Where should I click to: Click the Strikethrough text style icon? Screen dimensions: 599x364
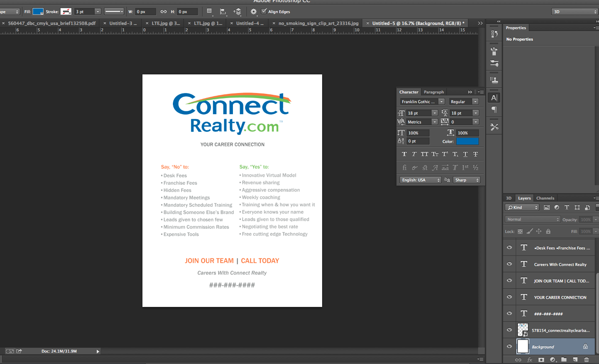[476, 154]
